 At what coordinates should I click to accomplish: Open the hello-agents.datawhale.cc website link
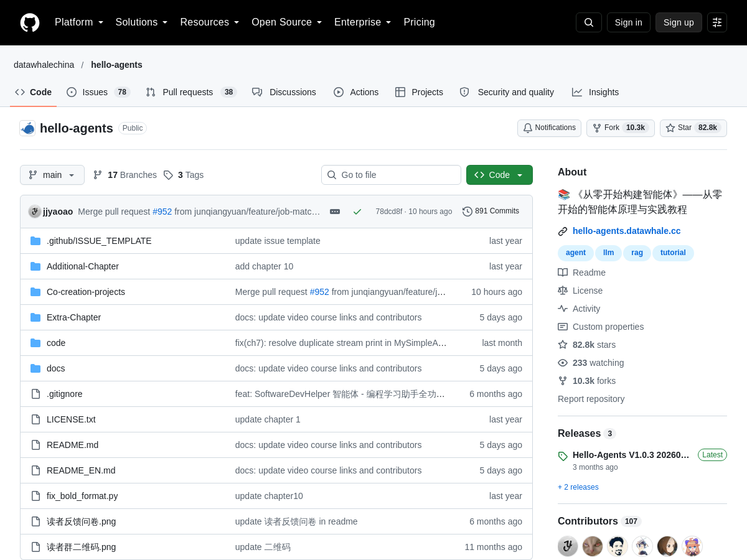[x=626, y=231]
